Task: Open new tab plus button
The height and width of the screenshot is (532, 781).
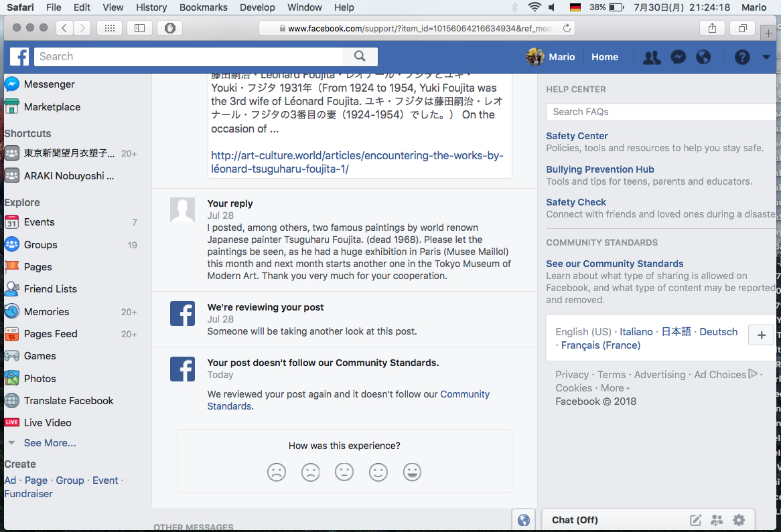Action: 768,33
